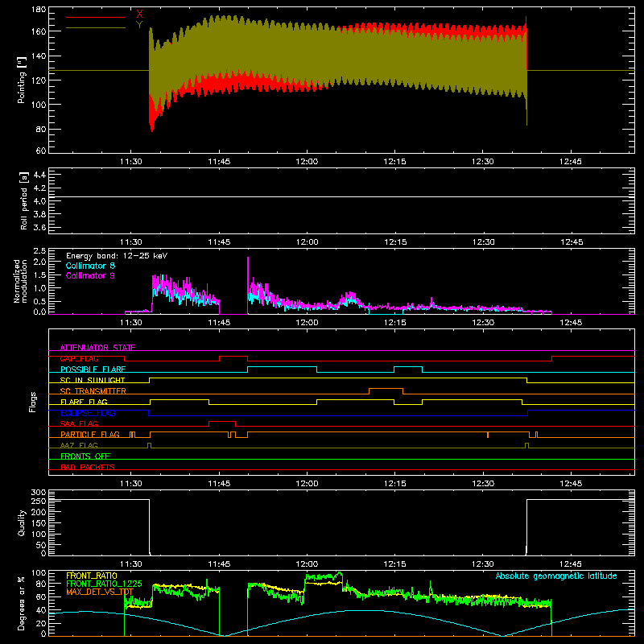
Task: Click the SC_TRANSMITTER label
Action: point(93,391)
